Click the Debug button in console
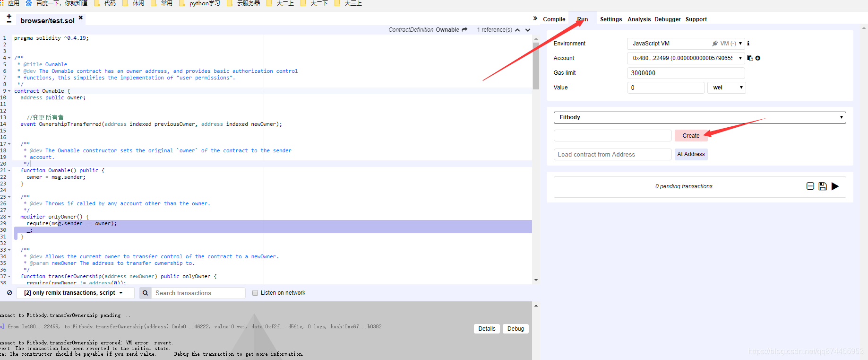This screenshot has height=360, width=868. (516, 329)
